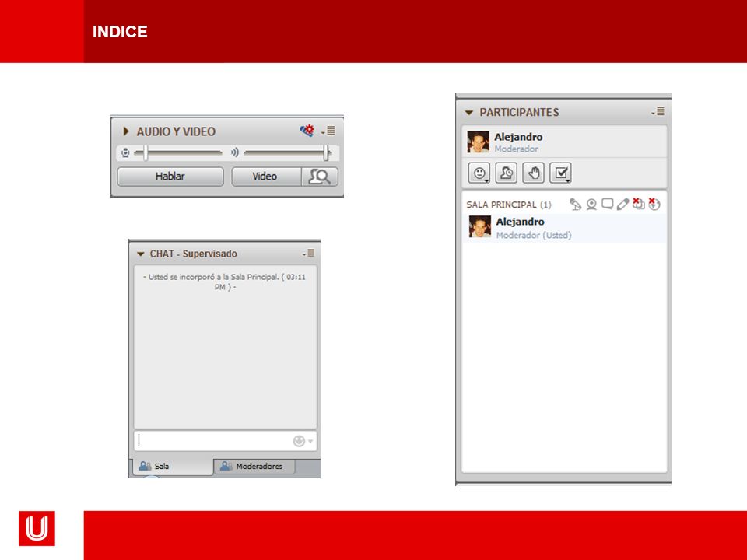Toggle global application sharing permission icon

pos(638,204)
